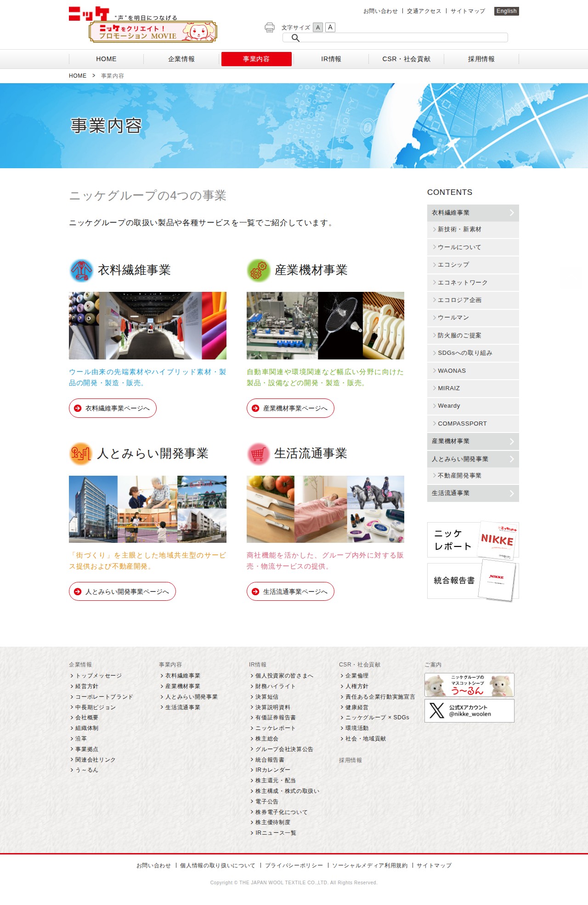Open the う〜るん mascot banner in footer

469,685
